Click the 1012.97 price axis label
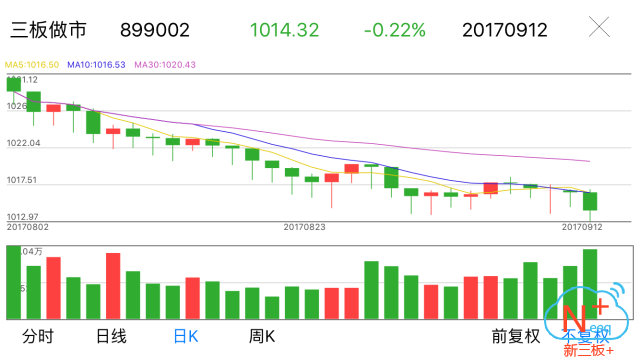640x360 pixels. click(22, 217)
